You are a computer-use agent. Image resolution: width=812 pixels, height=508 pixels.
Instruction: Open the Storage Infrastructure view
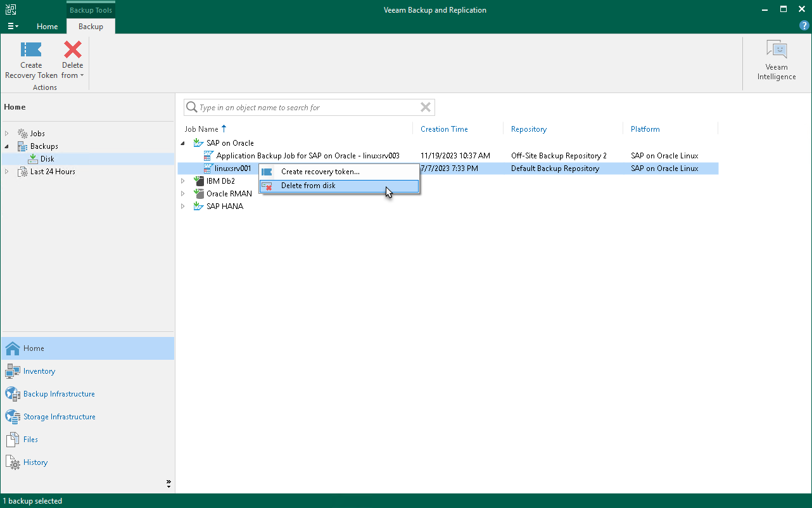(59, 417)
